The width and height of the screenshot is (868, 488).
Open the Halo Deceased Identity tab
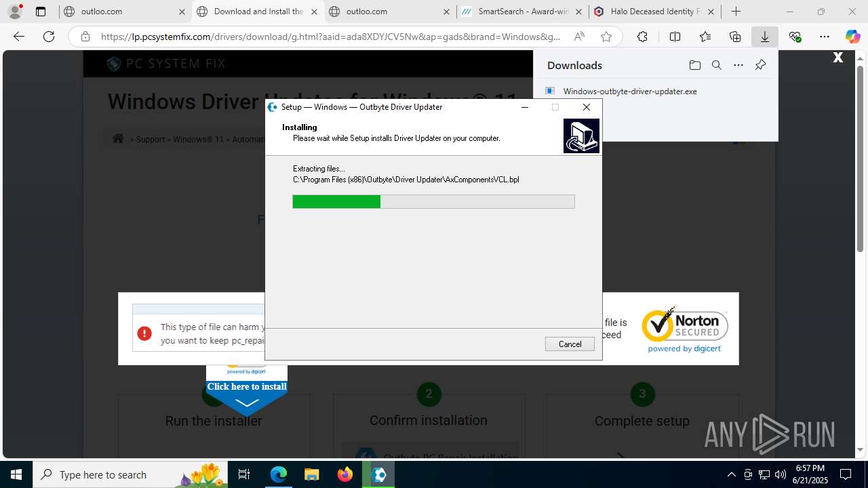pos(655,12)
